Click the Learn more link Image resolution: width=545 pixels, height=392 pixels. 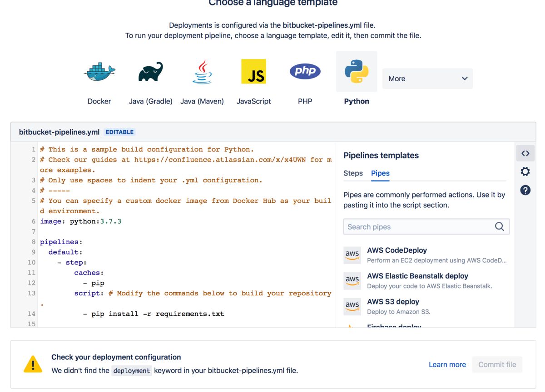(447, 364)
